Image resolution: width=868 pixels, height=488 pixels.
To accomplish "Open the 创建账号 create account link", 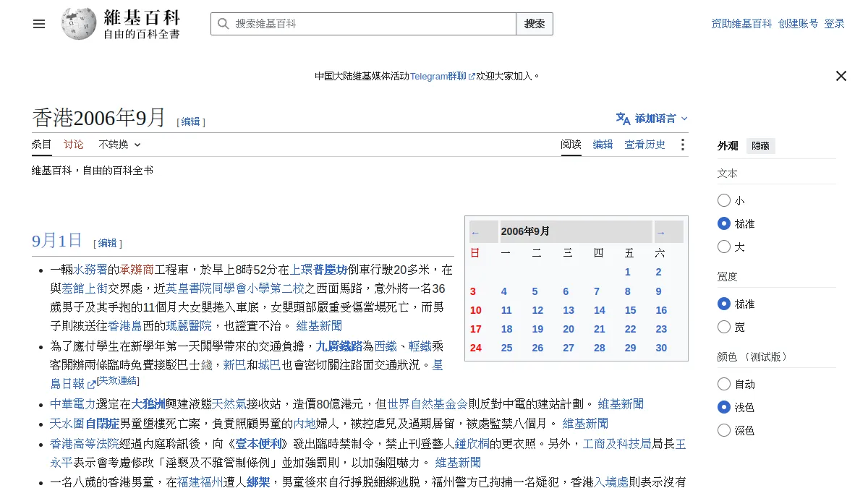I will click(x=798, y=24).
